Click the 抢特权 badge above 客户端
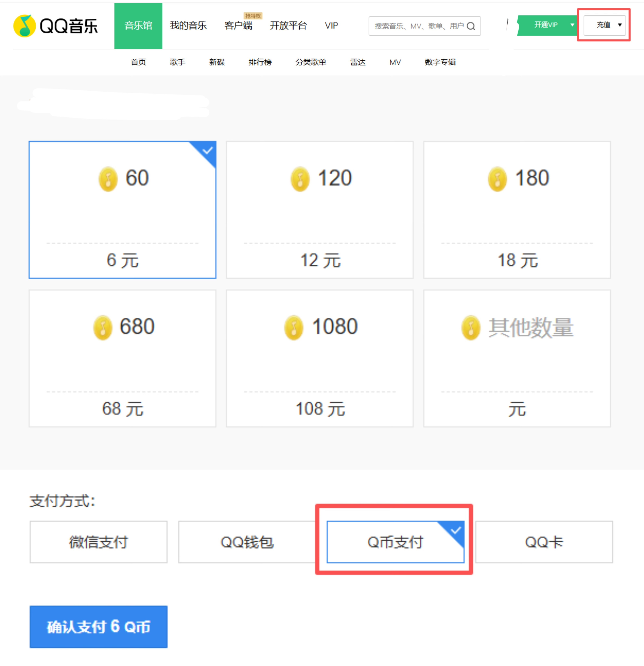The height and width of the screenshot is (666, 644). [x=253, y=16]
